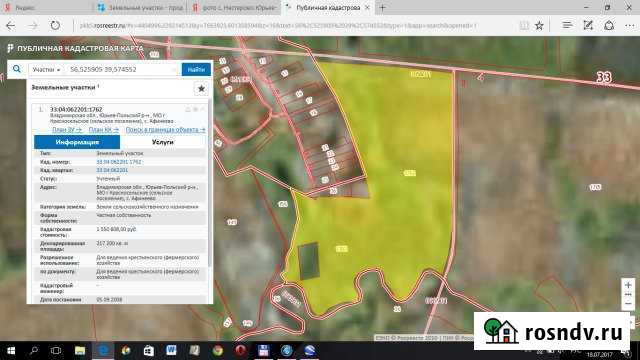Open the 'Участки' search type dropdown
The height and width of the screenshot is (360, 640).
pyautogui.click(x=46, y=70)
